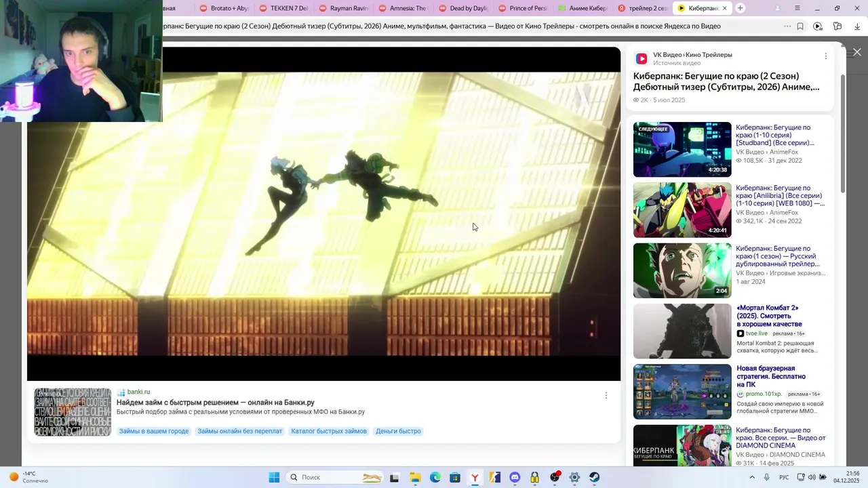Open Найдем займ с быстрым решением headline
Image resolution: width=868 pixels, height=488 pixels.
coord(216,403)
